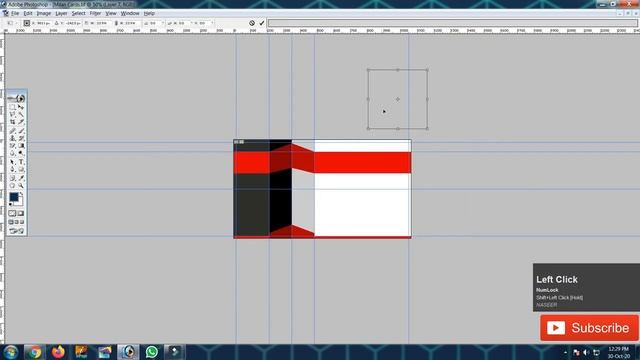Click the transform box center point
The image size is (640, 360).
[x=398, y=99]
